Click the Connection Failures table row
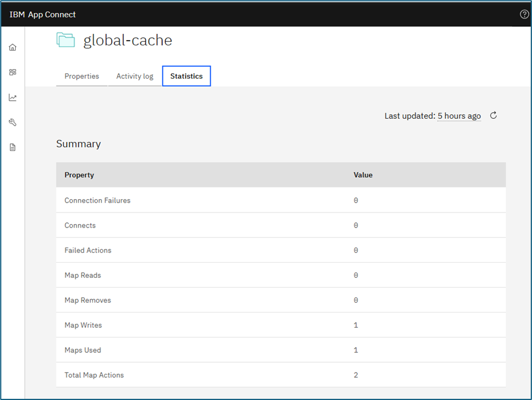The height and width of the screenshot is (400, 532). (97, 200)
